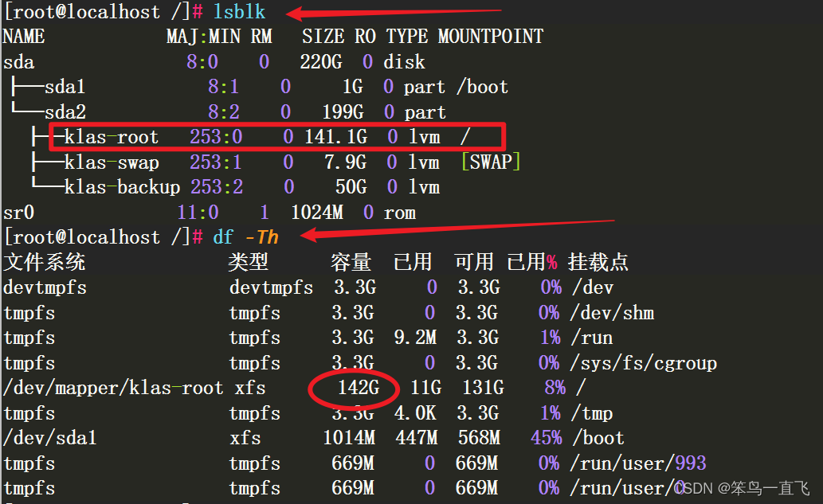
Task: Click the 文件系统 column header
Action: click(x=44, y=262)
